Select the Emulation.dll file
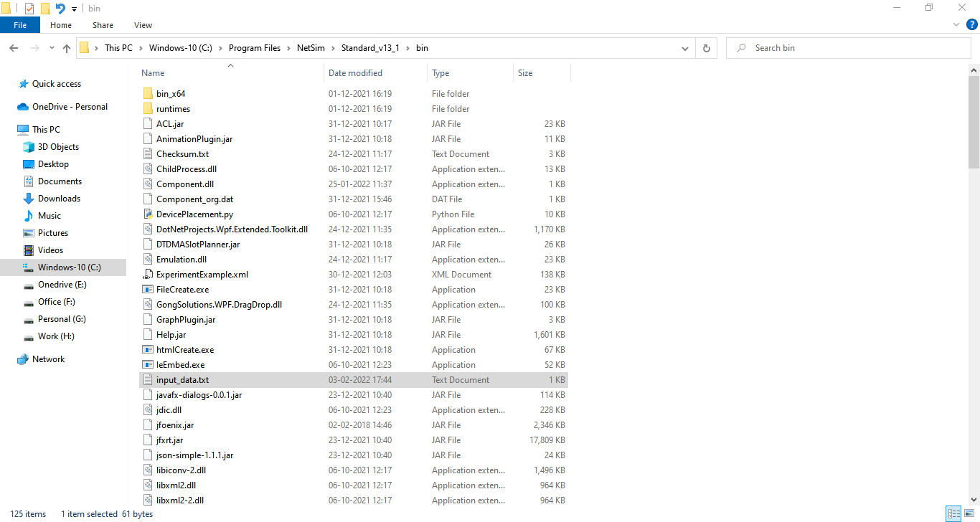The image size is (980, 522). [354, 260]
